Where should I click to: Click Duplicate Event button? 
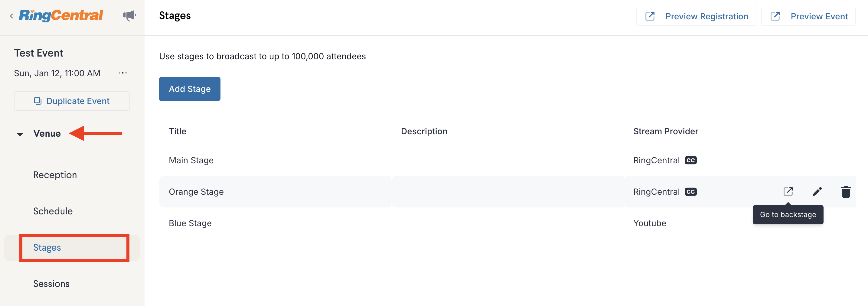point(72,101)
